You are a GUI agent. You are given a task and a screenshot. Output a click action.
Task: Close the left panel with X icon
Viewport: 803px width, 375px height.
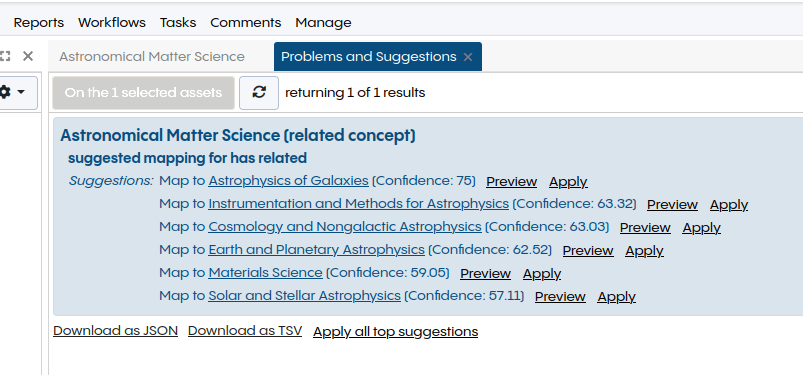click(28, 56)
